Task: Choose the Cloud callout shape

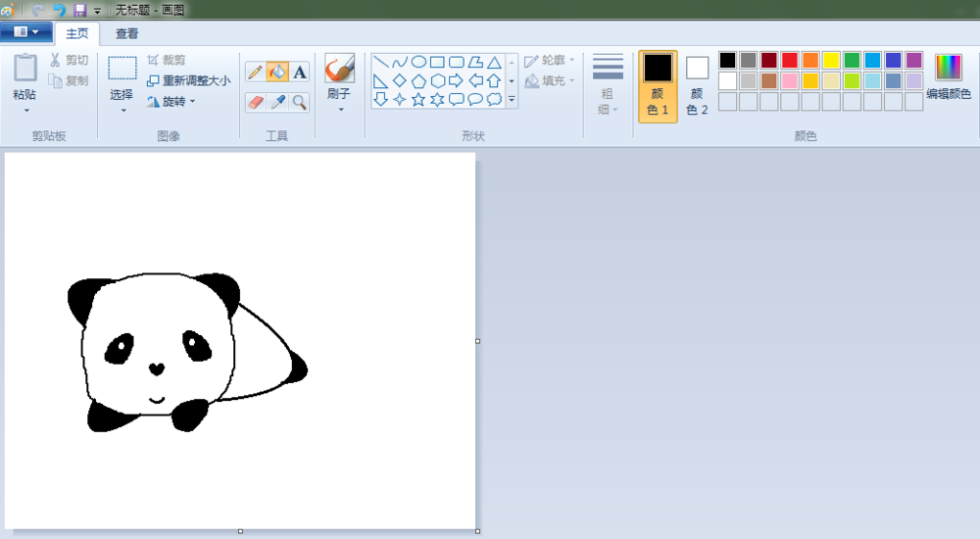Action: [494, 99]
